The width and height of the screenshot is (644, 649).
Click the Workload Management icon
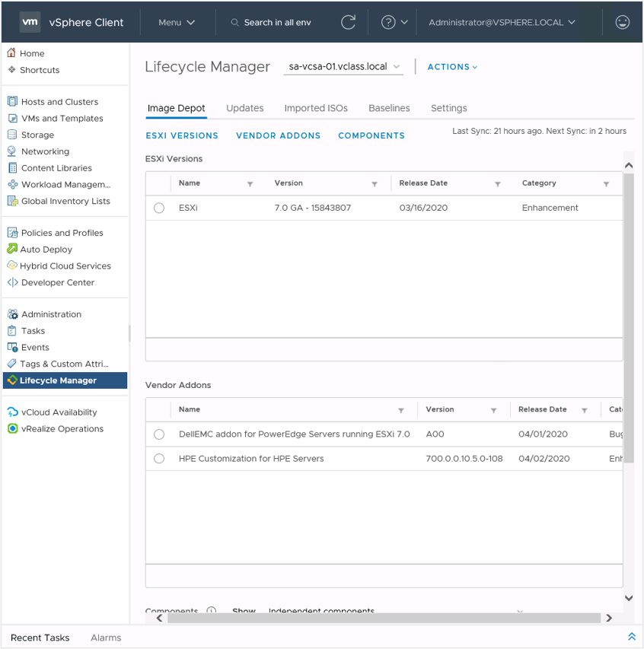click(12, 184)
